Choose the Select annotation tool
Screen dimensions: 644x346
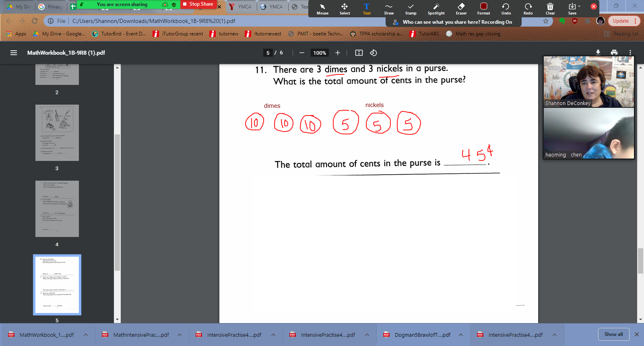coord(345,8)
